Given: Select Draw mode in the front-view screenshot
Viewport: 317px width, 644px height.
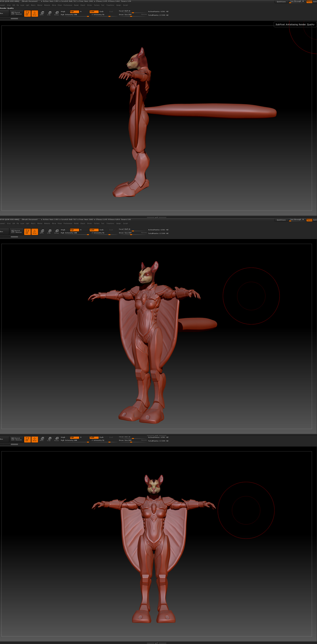Looking at the screenshot, I should [35, 439].
